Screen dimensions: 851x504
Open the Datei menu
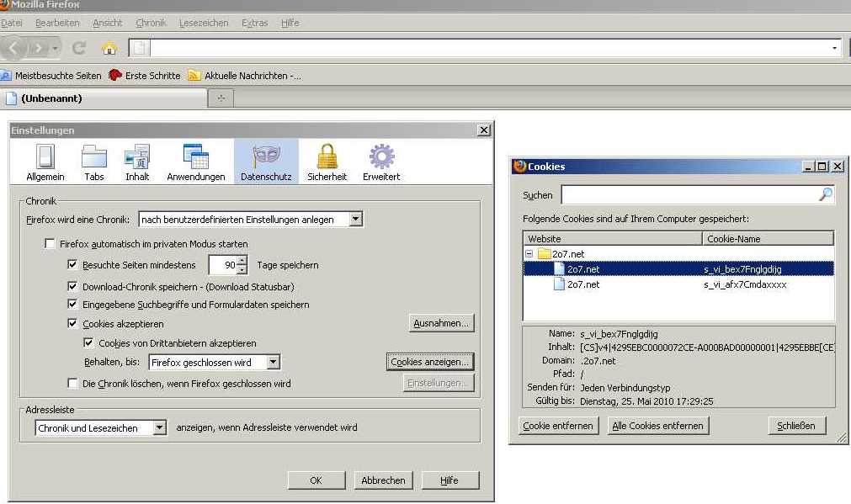(12, 23)
